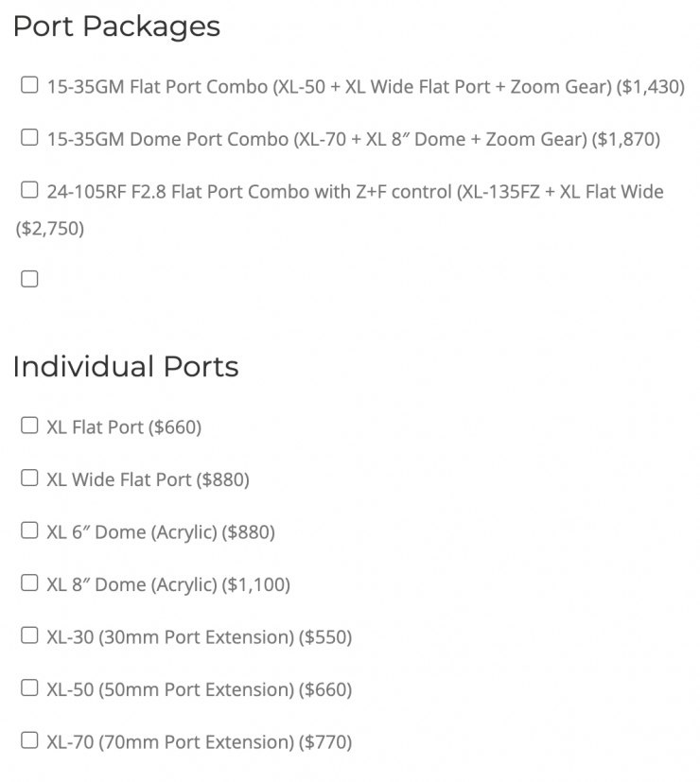700x782 pixels.
Task: Check the 24-105RF F2.8 Flat Port Combo box
Action: pyautogui.click(x=29, y=192)
